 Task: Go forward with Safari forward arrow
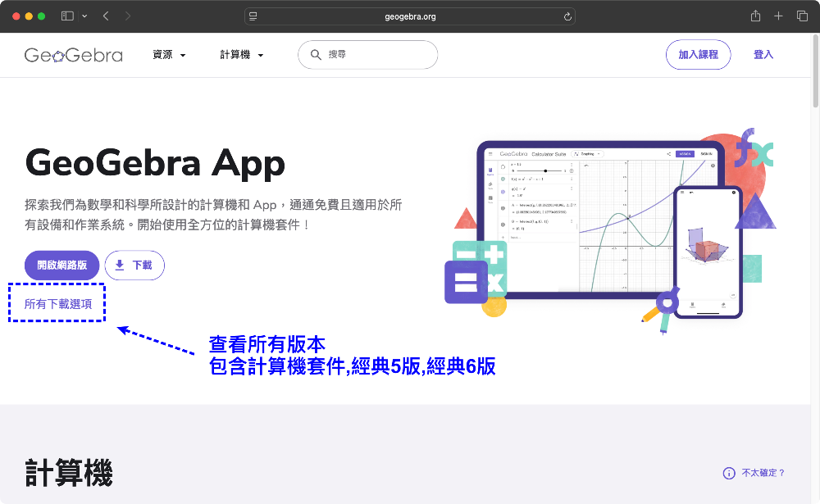point(128,16)
